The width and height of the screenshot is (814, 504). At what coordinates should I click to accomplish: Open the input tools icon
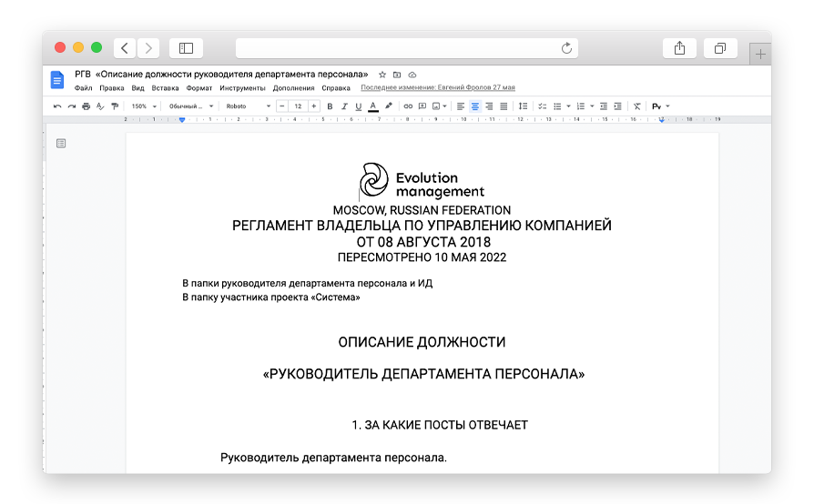tap(656, 106)
